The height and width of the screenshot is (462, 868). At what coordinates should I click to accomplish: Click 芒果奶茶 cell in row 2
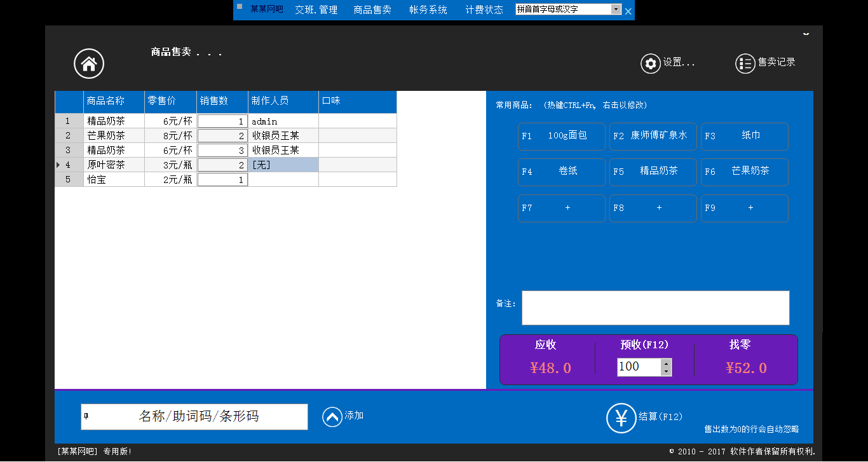click(114, 135)
